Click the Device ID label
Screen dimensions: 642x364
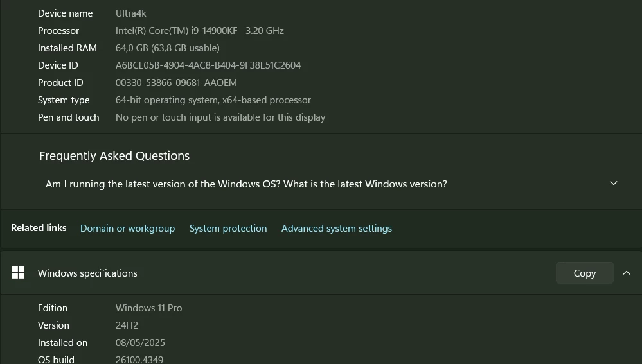[58, 65]
